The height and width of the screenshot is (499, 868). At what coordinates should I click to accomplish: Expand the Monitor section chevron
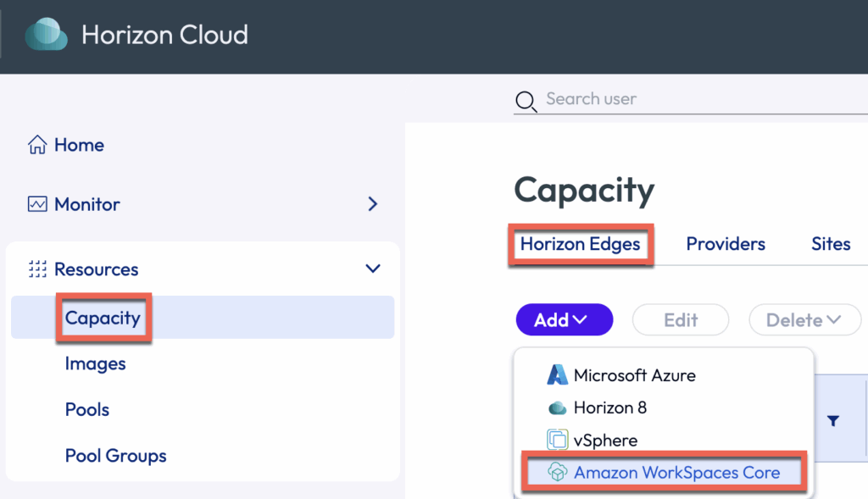[x=372, y=204]
